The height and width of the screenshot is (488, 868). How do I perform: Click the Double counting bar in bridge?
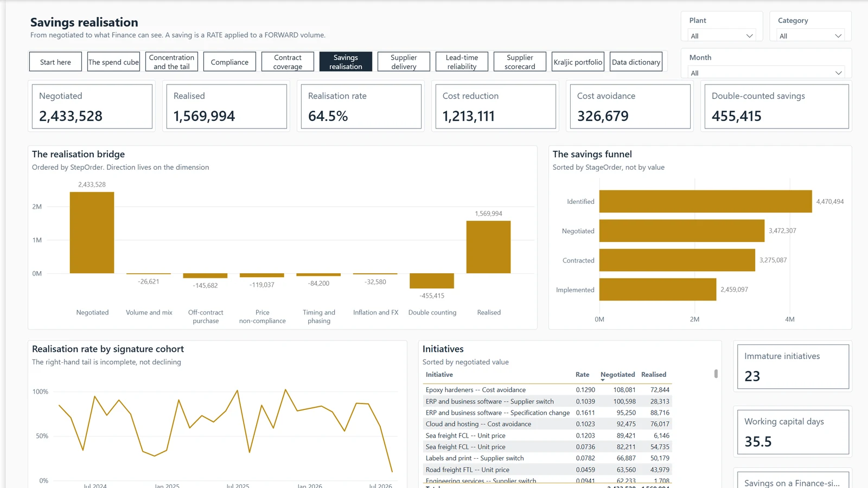pyautogui.click(x=432, y=281)
